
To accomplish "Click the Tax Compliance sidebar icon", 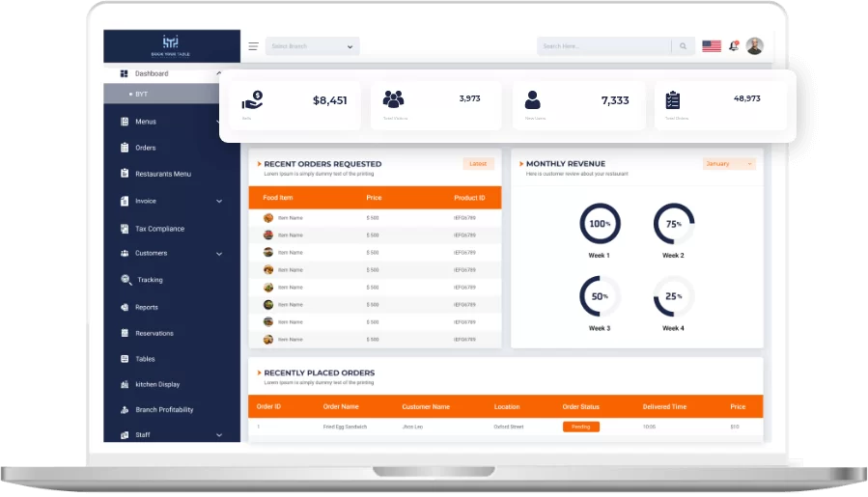I will pyautogui.click(x=125, y=229).
